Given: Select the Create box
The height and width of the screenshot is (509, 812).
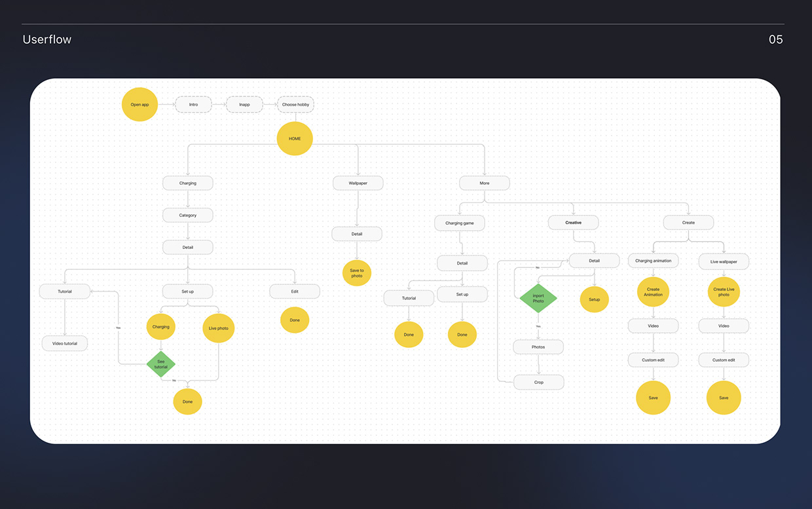Looking at the screenshot, I should pyautogui.click(x=689, y=223).
